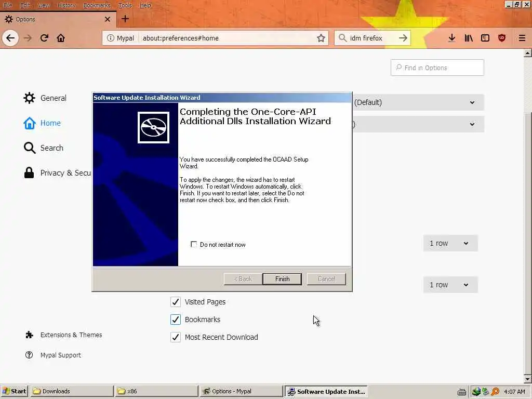Reload the current page

[45, 38]
